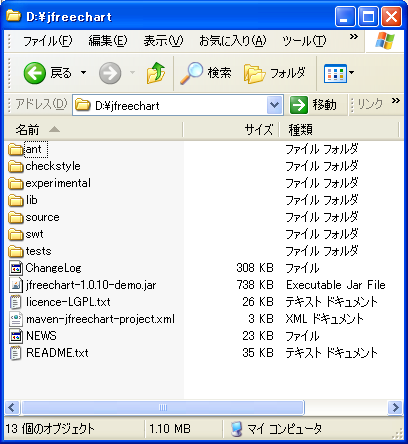
Task: Click the 308 KB size of ChangeLog
Action: click(x=255, y=268)
